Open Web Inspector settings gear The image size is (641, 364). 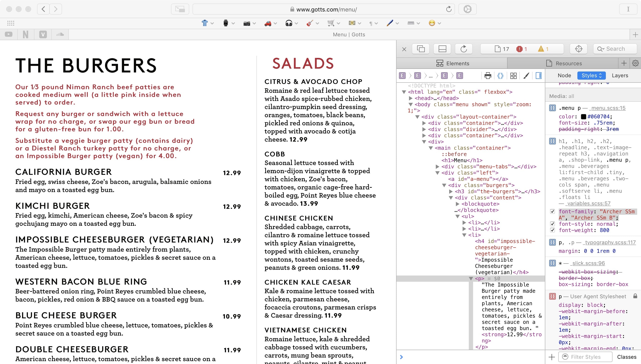(635, 63)
